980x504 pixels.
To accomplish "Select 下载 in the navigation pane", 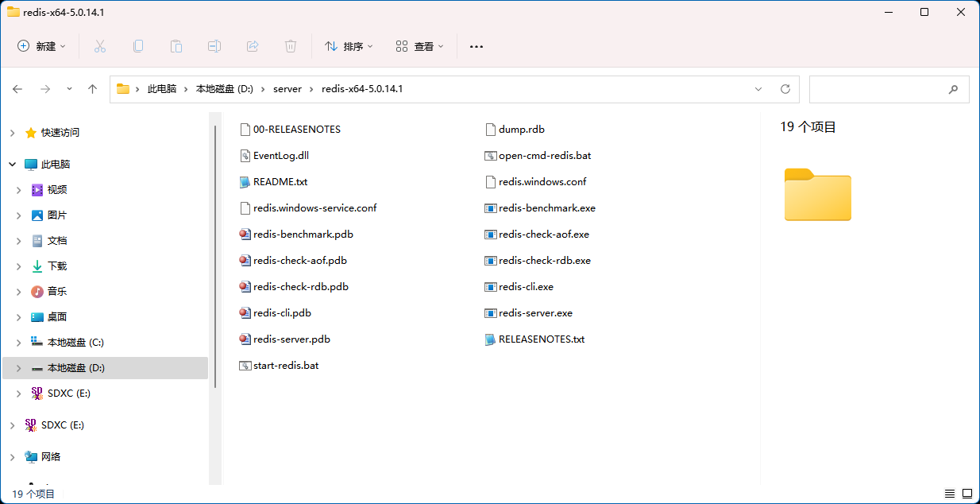I will click(57, 266).
